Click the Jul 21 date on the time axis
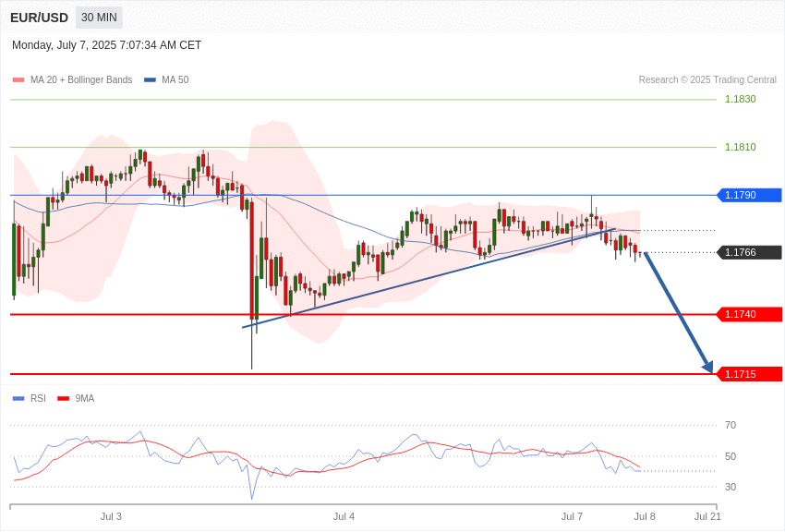Viewport: 785px width, 532px height. click(x=707, y=516)
